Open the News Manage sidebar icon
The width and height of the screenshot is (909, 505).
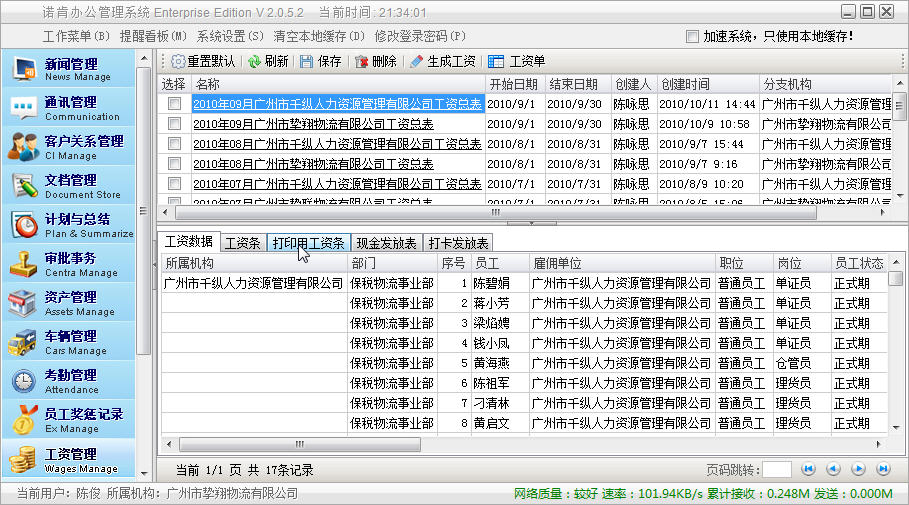coord(23,69)
